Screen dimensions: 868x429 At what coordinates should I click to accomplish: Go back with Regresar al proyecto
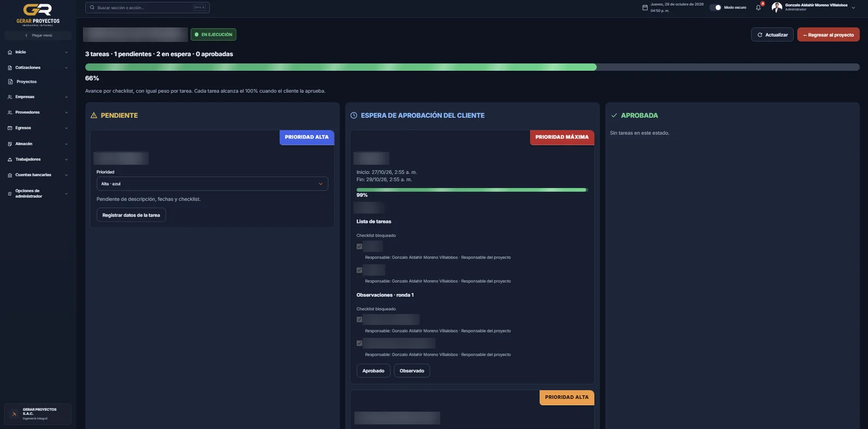[828, 35]
